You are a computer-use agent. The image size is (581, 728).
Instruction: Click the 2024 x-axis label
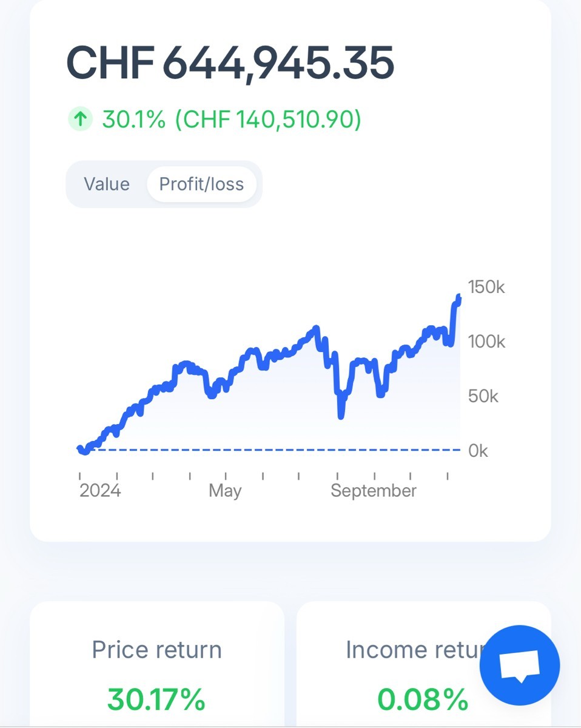(100, 490)
